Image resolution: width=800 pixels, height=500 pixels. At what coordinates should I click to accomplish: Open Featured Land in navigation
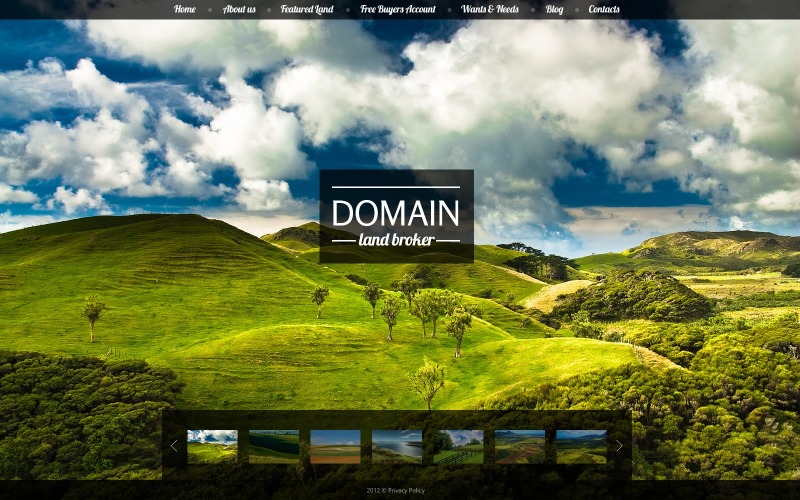click(x=307, y=10)
